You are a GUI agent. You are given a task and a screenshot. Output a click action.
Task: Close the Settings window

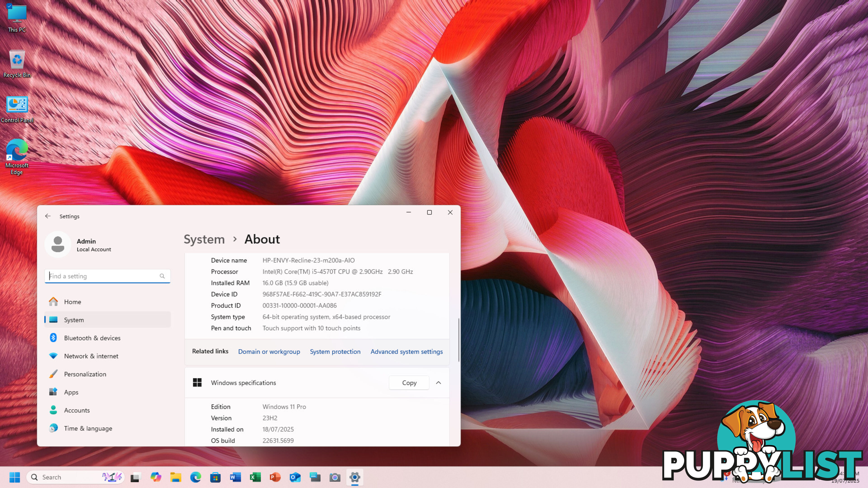450,213
